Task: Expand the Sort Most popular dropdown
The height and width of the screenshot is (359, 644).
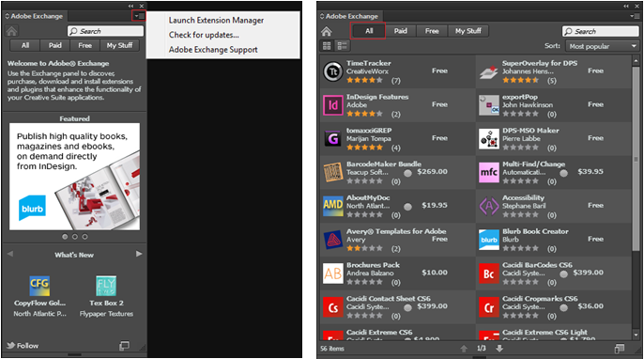Action: [x=602, y=46]
